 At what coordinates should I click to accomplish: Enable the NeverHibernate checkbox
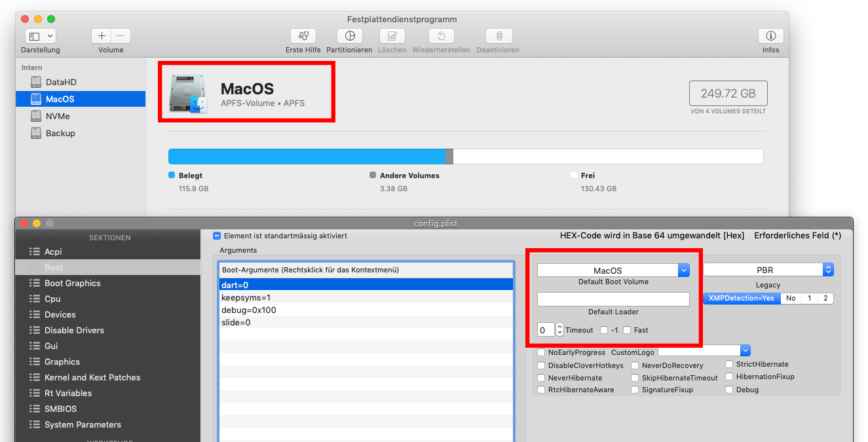[541, 378]
